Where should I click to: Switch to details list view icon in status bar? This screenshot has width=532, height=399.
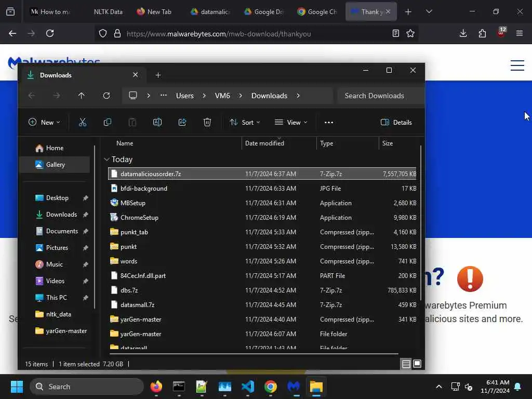(x=406, y=364)
